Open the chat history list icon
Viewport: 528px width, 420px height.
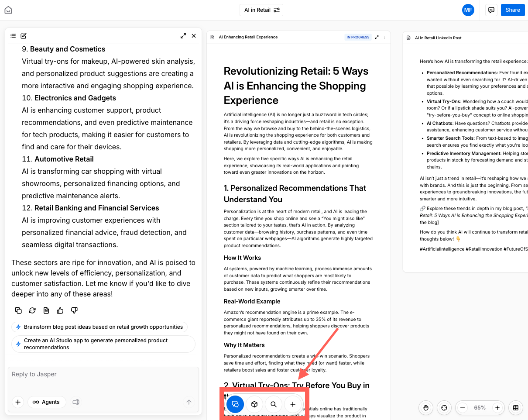click(13, 36)
